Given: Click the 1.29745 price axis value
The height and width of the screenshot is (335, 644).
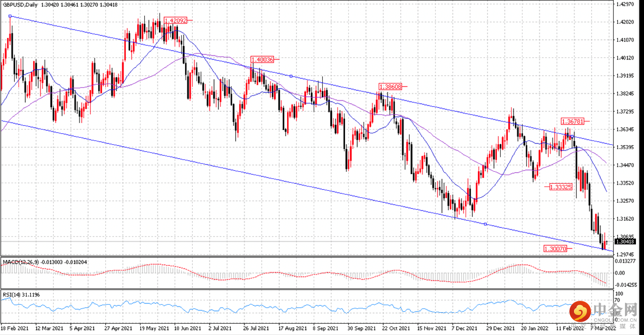Looking at the screenshot, I should pyautogui.click(x=625, y=254).
